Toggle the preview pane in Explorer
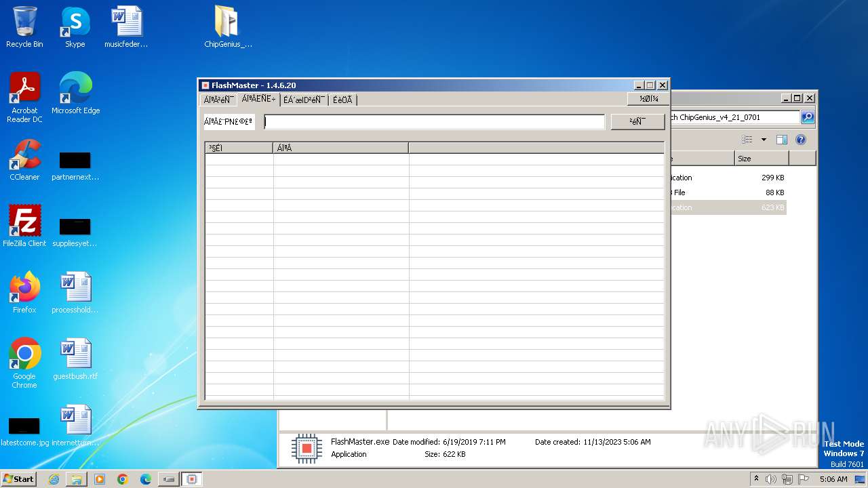The image size is (868, 488). pyautogui.click(x=782, y=140)
